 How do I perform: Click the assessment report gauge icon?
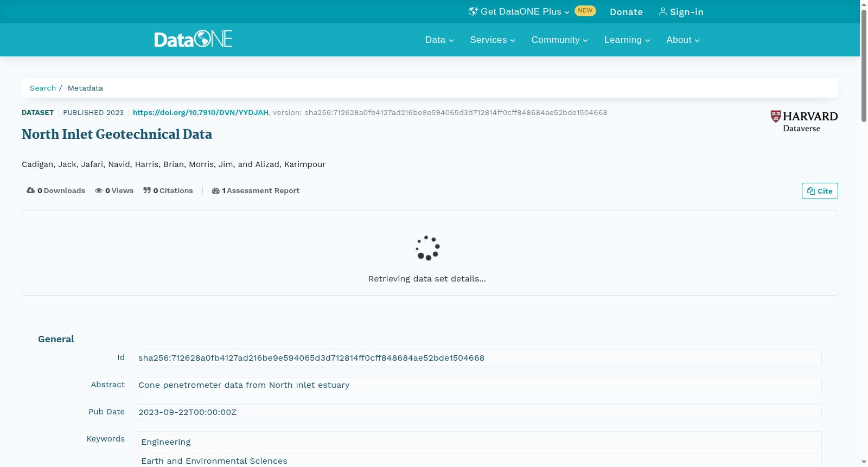tap(216, 190)
